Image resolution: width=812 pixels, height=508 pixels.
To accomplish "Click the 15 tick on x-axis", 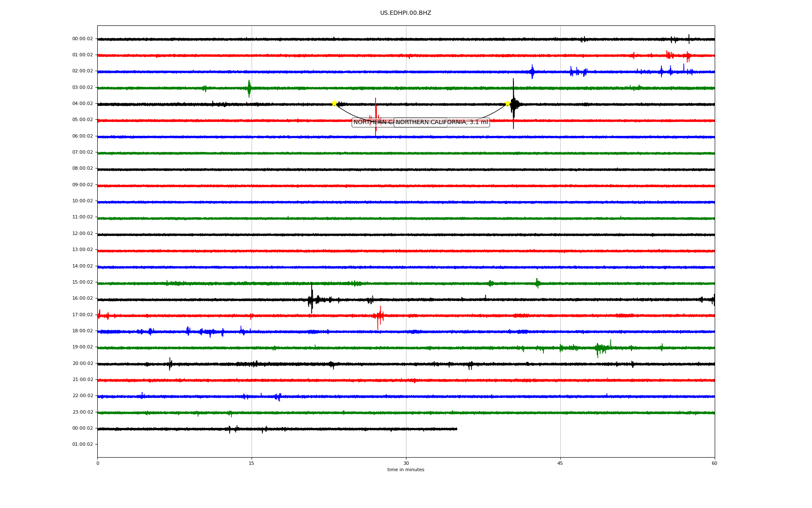I will coord(252,463).
